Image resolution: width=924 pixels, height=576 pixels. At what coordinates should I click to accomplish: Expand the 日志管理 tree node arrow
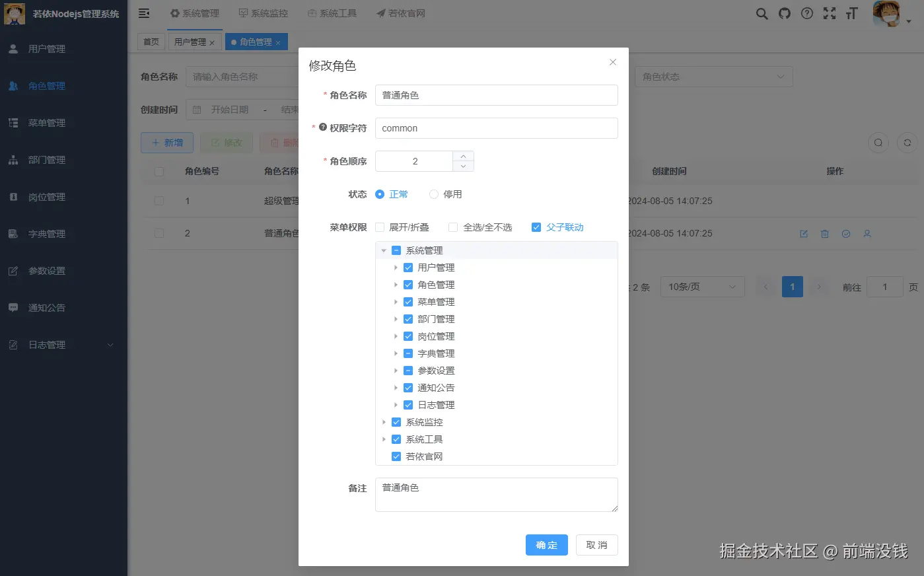396,405
